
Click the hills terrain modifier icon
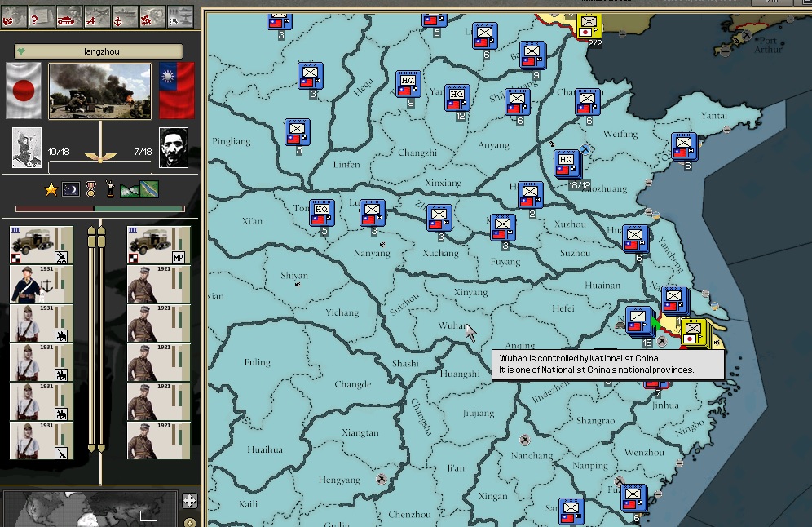pyautogui.click(x=130, y=190)
